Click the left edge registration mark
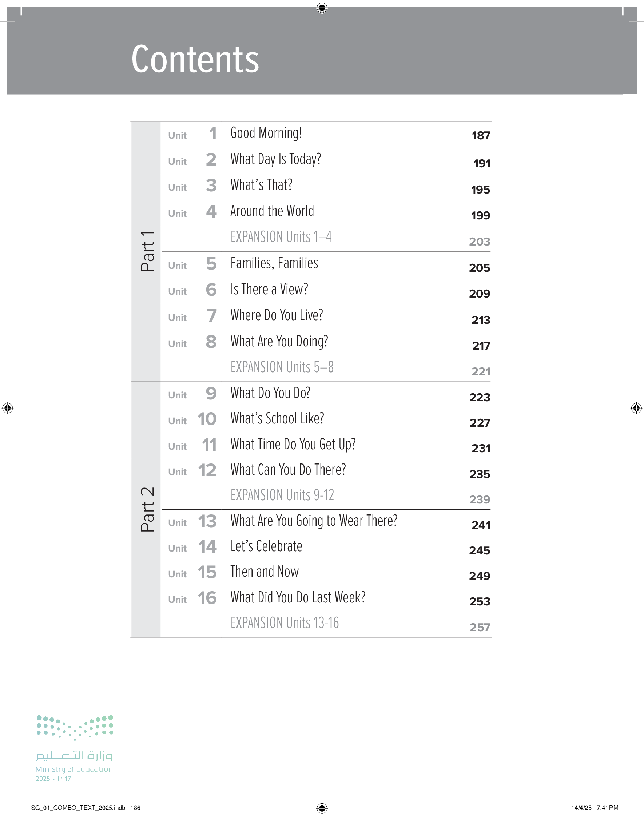The height and width of the screenshot is (816, 644). point(8,408)
